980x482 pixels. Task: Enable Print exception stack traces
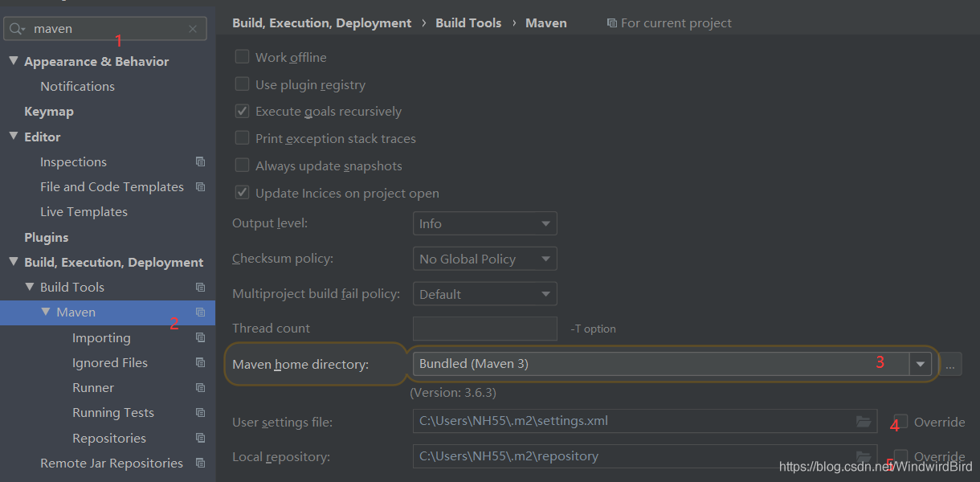[x=242, y=138]
